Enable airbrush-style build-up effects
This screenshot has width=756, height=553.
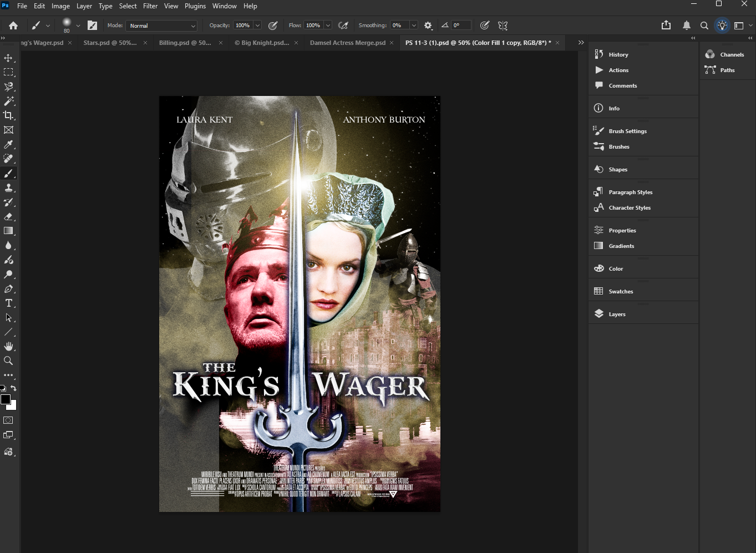pos(343,26)
